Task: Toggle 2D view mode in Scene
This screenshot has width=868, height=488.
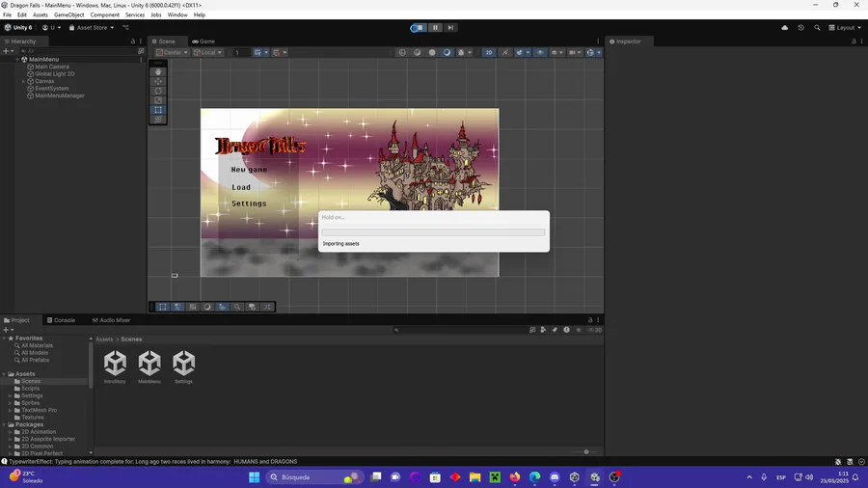Action: coord(489,53)
